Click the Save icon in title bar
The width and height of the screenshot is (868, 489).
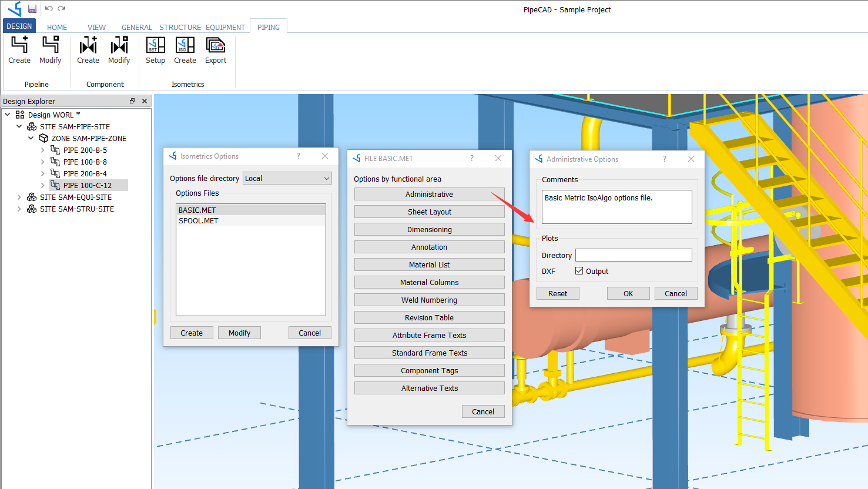coord(32,9)
